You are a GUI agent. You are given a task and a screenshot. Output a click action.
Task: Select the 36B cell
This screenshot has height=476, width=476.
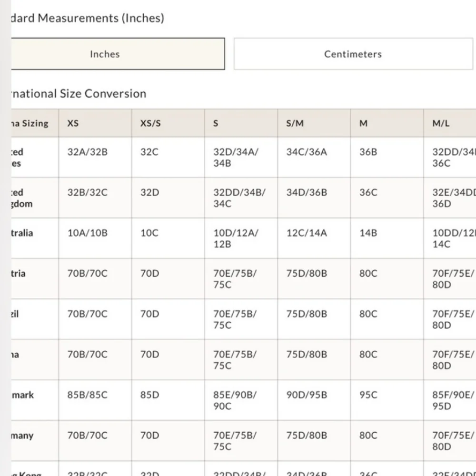tap(387, 157)
